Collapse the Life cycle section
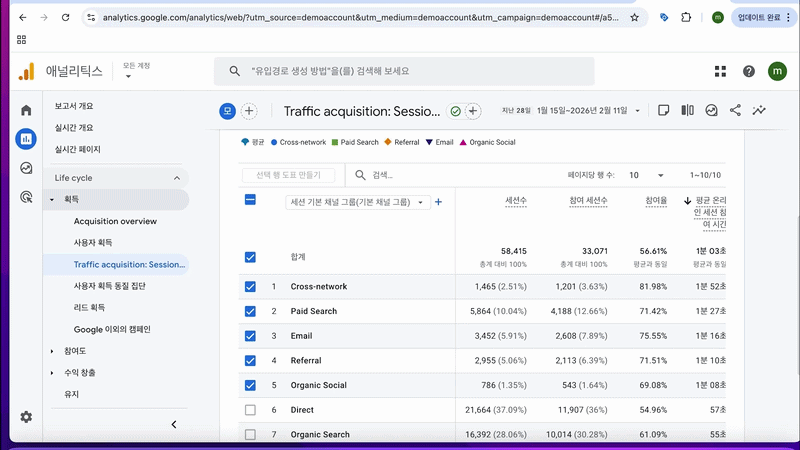 pyautogui.click(x=177, y=178)
